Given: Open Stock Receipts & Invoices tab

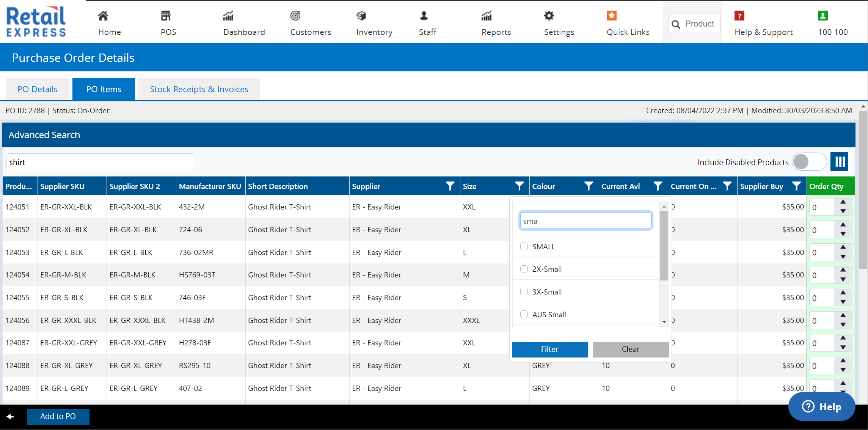Looking at the screenshot, I should [199, 89].
